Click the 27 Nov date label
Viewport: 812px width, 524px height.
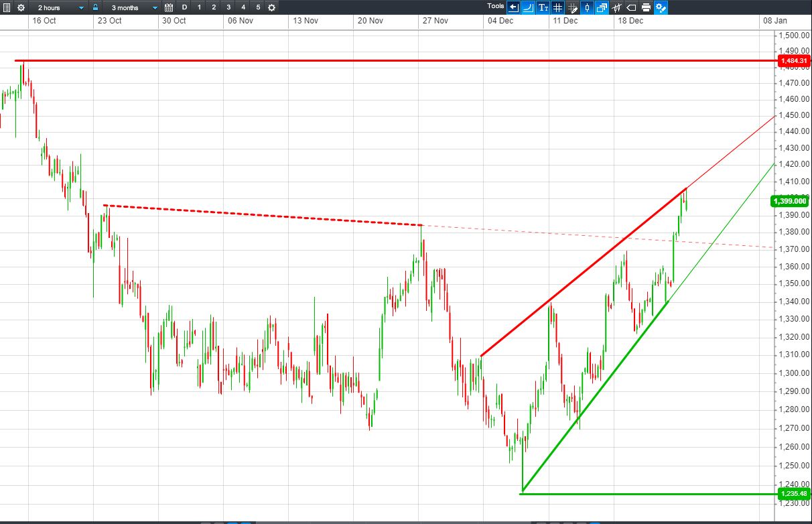(435, 21)
